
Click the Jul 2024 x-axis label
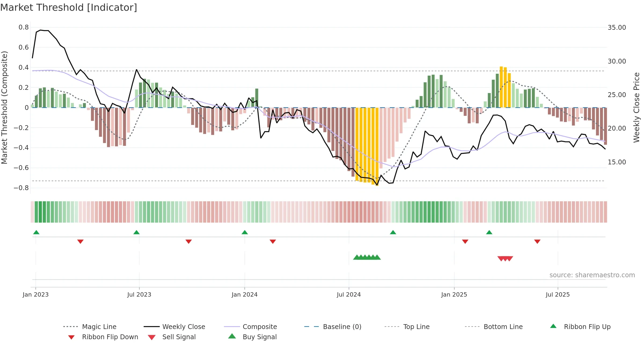pyautogui.click(x=349, y=295)
